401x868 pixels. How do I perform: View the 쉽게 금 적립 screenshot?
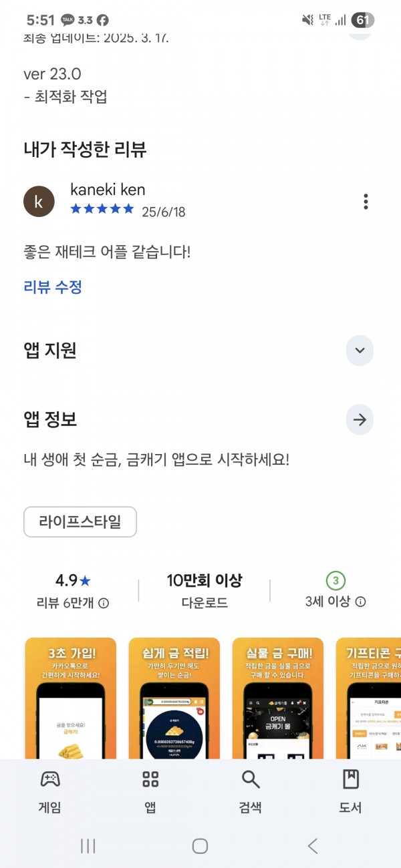tap(174, 698)
